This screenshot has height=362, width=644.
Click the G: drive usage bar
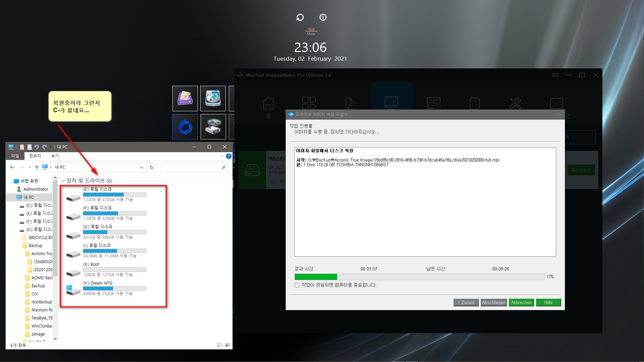(114, 232)
